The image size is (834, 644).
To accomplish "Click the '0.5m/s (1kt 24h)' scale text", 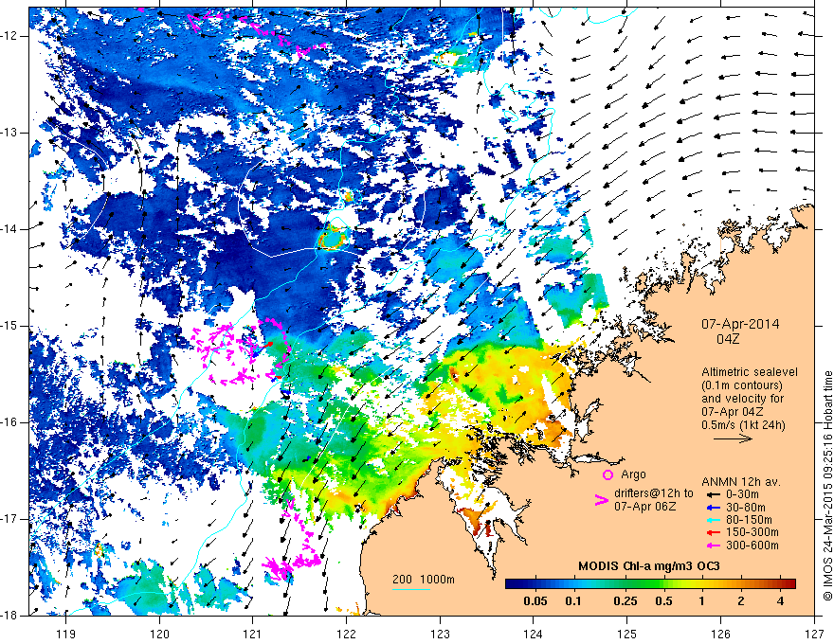I will tap(744, 424).
